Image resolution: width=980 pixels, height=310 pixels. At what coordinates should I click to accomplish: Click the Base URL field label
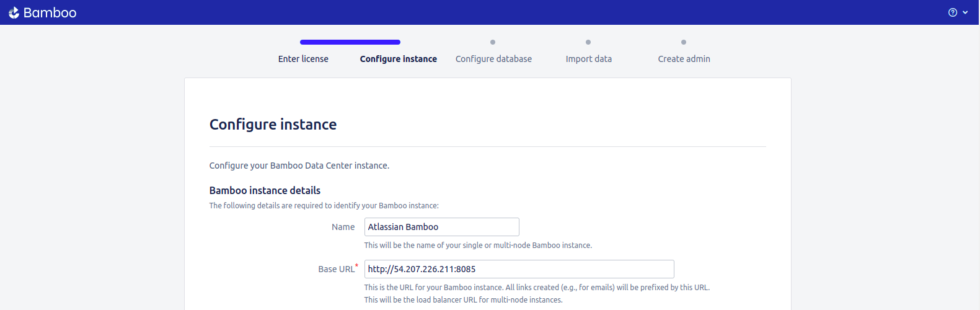337,269
